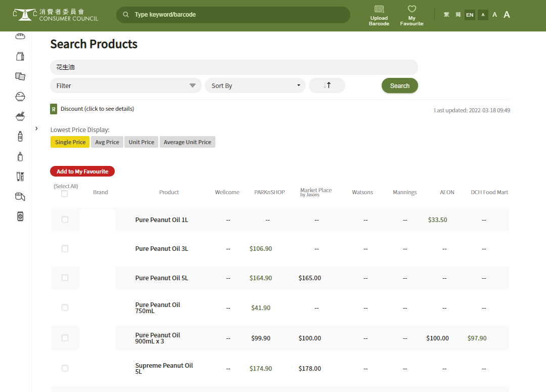Go to the Consumer Council home logo

[56, 15]
